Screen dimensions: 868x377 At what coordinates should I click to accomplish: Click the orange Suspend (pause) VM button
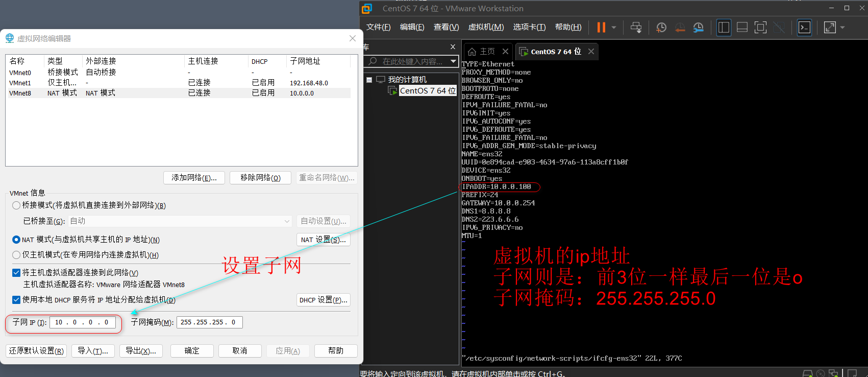coord(601,27)
